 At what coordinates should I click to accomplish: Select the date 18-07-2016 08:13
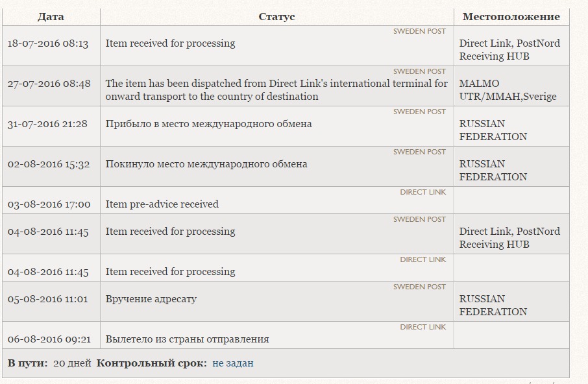coord(48,43)
